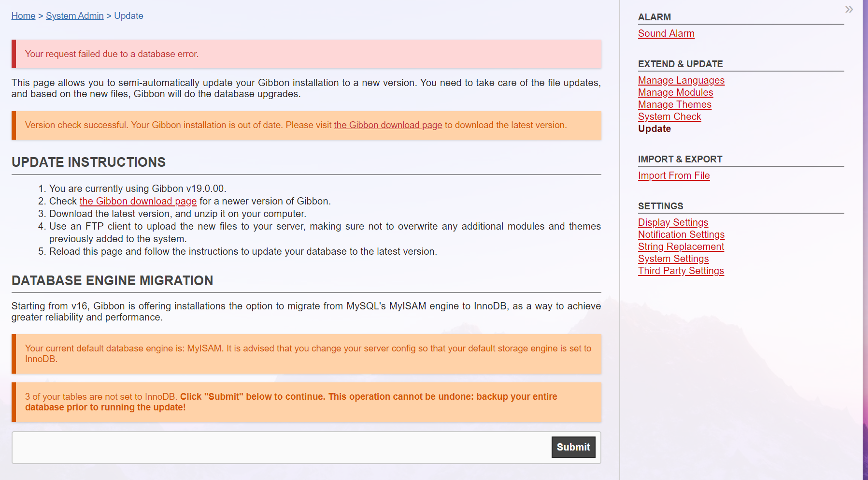Open Manage Modules page
Viewport: 868px width, 480px height.
[x=675, y=92]
